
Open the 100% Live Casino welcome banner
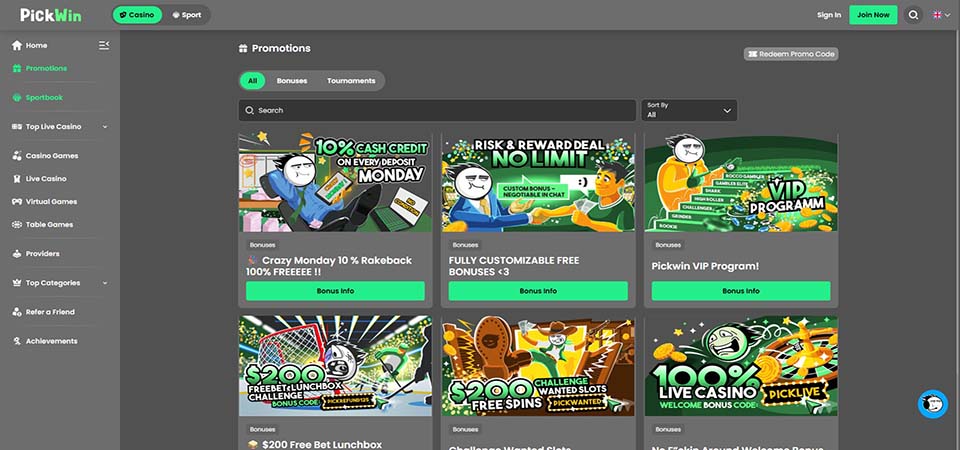coord(741,366)
